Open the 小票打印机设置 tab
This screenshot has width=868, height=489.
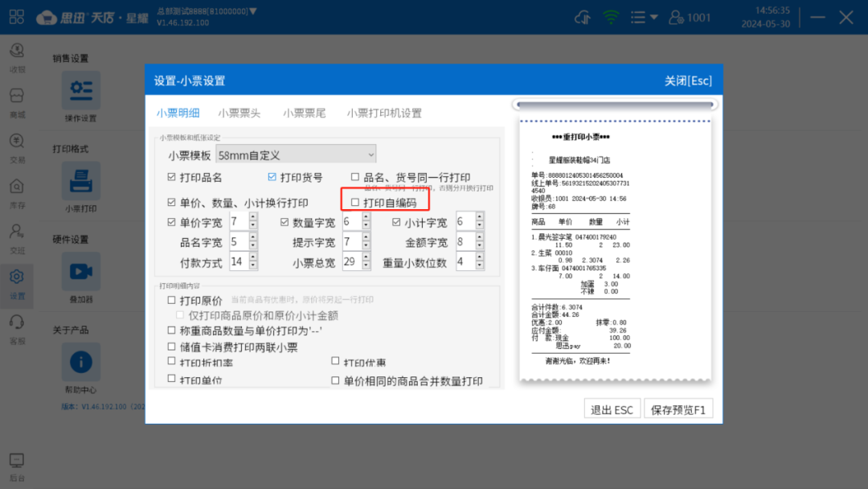click(383, 113)
